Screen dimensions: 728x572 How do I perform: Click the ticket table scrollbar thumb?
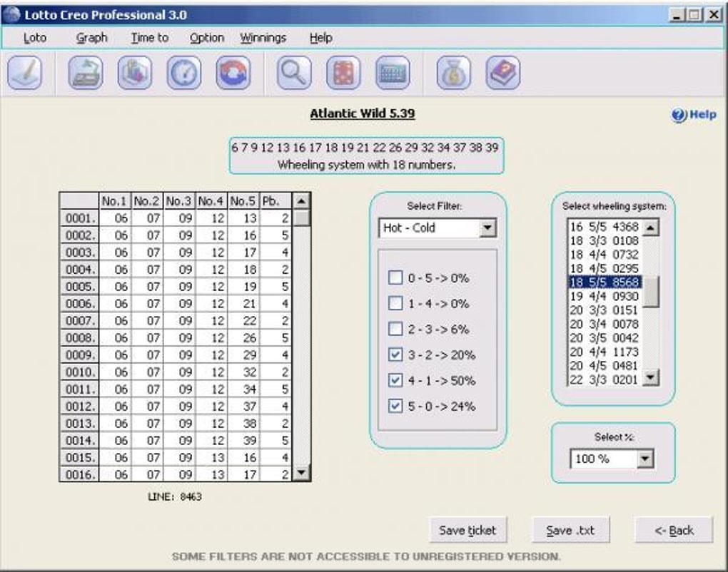pos(301,217)
